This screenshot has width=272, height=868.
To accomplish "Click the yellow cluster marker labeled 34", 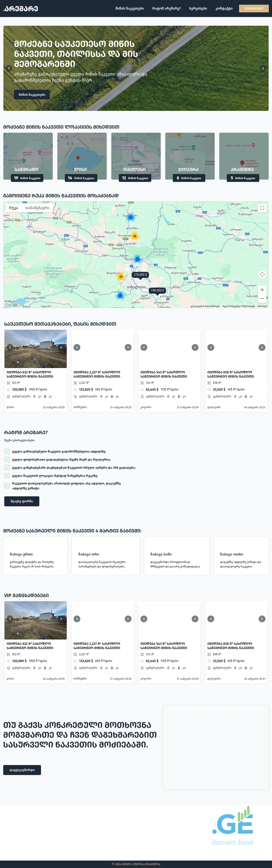I will pyautogui.click(x=135, y=236).
